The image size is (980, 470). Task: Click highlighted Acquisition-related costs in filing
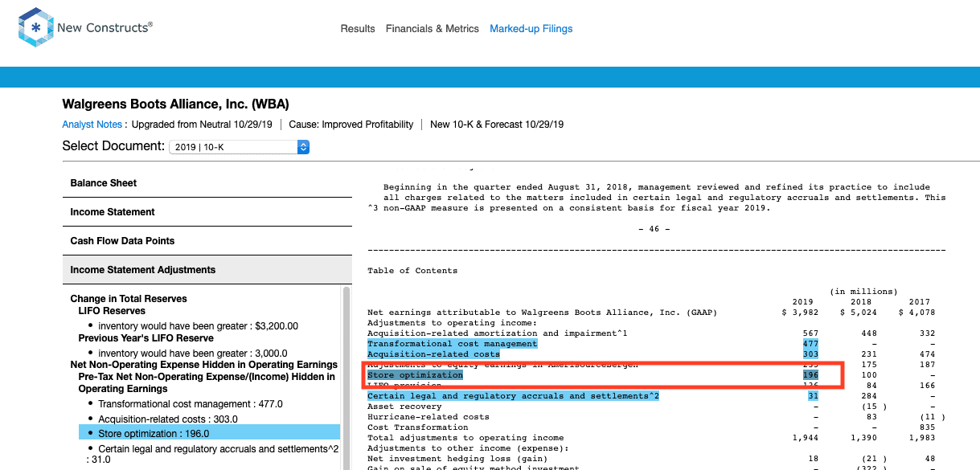(433, 354)
